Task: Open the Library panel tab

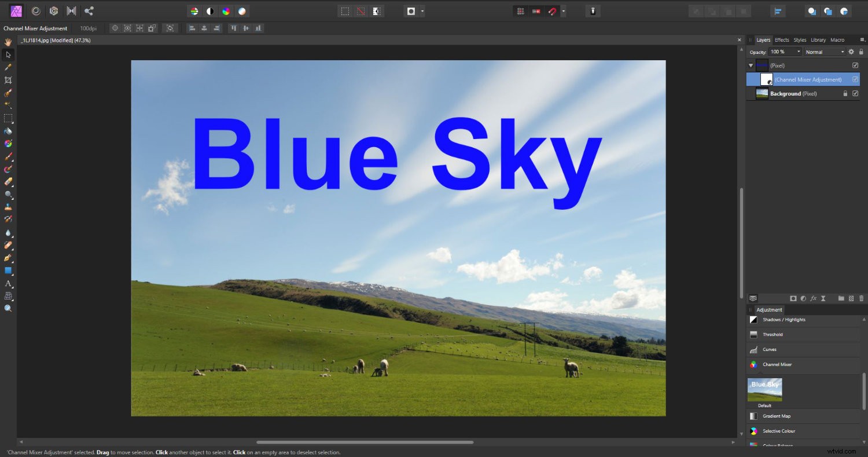Action: click(818, 39)
